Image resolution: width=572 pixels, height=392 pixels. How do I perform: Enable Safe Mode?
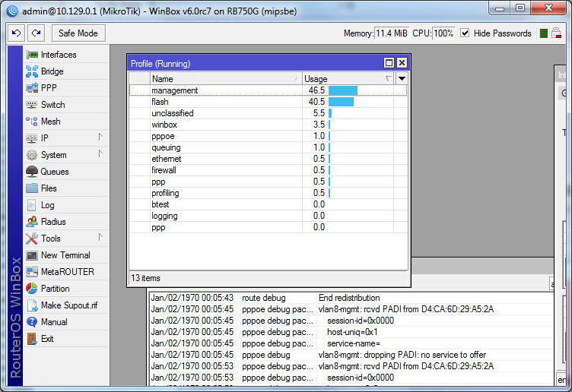click(78, 33)
